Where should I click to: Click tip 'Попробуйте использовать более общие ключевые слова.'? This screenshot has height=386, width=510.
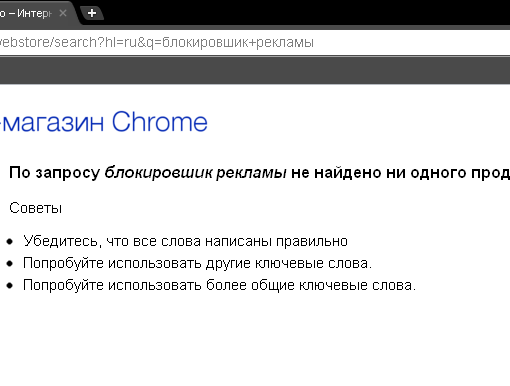(x=219, y=285)
